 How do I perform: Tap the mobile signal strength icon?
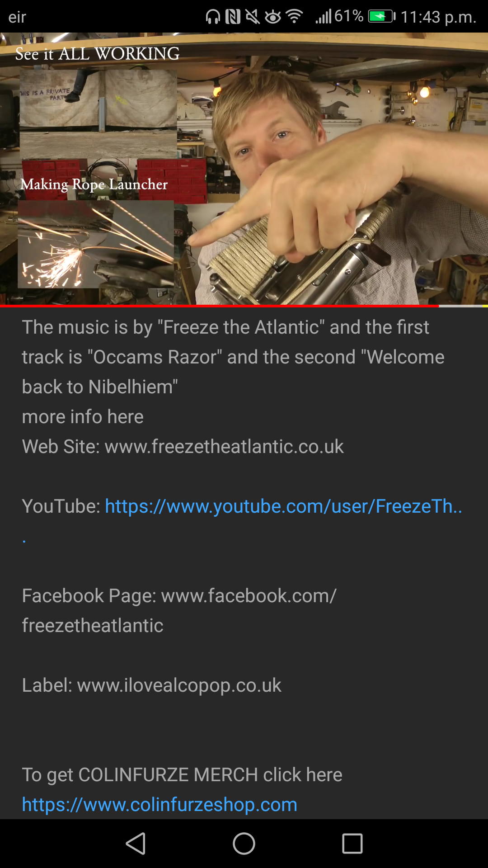(324, 17)
